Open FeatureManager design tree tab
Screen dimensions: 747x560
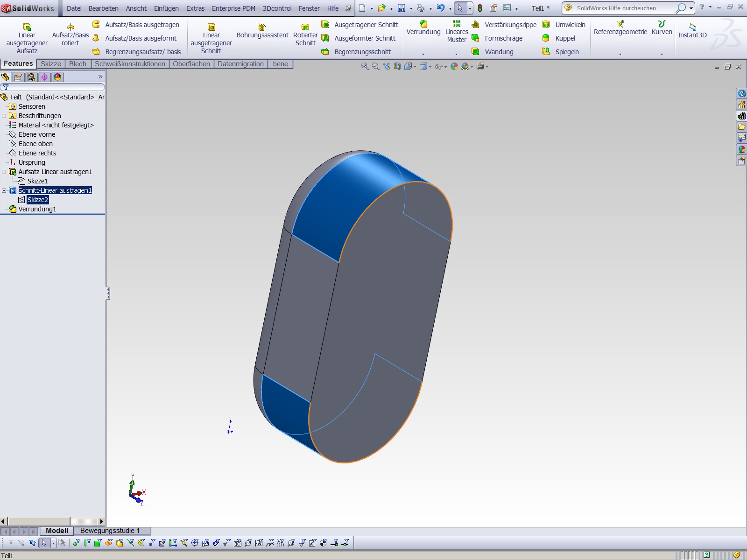6,77
